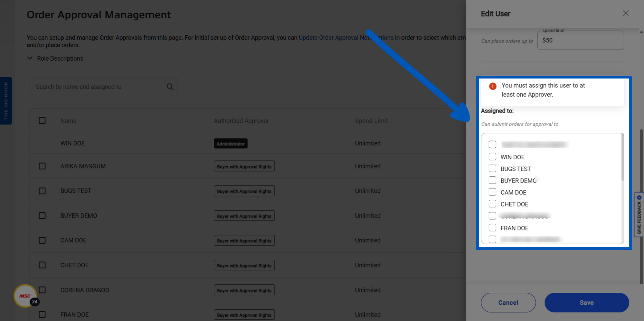Check WIN DOE in Assigned to list

[x=492, y=157]
